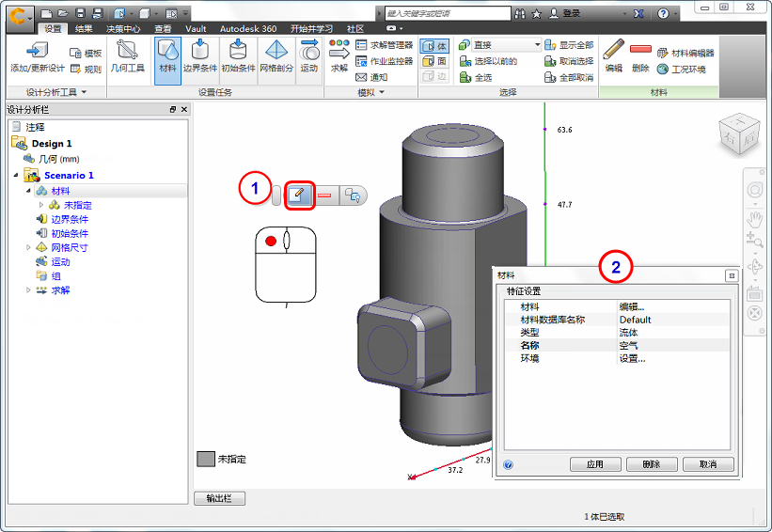Open the Notifications (通知) option
Viewport: 772px width, 532px height.
point(371,77)
